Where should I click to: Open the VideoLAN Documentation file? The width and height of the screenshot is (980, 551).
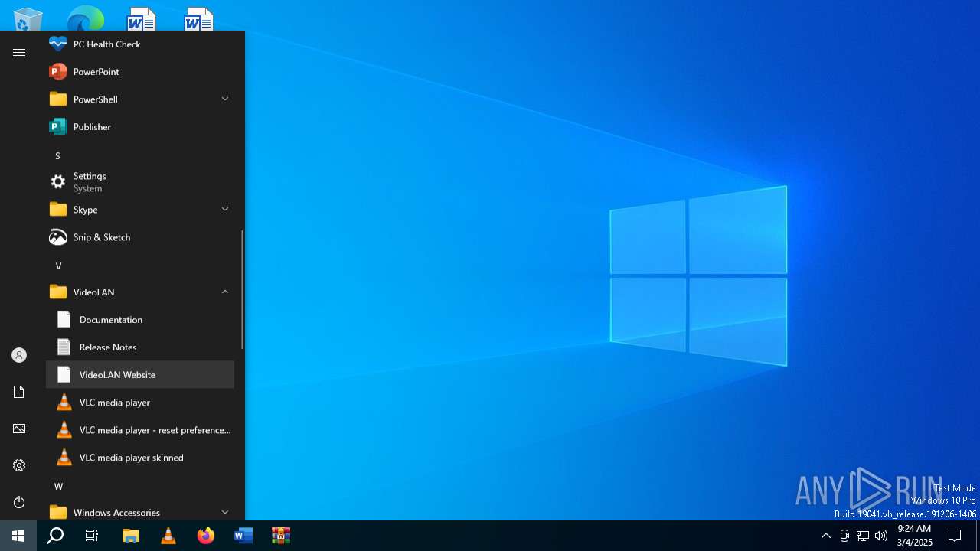pos(140,320)
